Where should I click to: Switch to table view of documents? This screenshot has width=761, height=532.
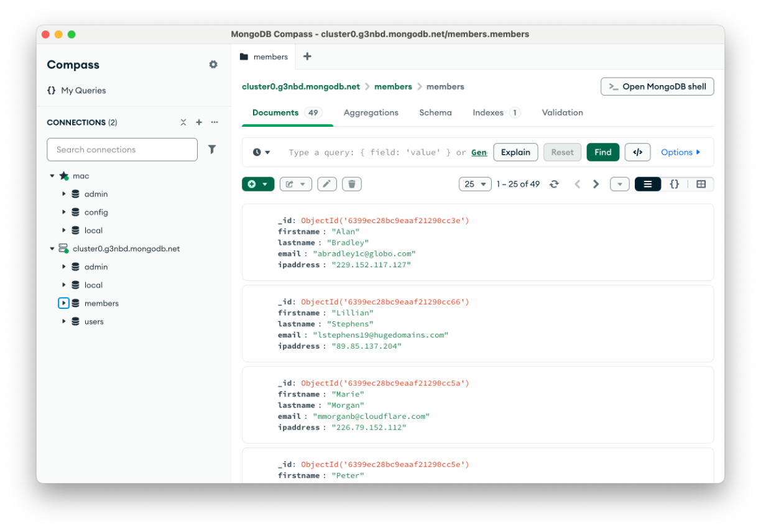(701, 184)
